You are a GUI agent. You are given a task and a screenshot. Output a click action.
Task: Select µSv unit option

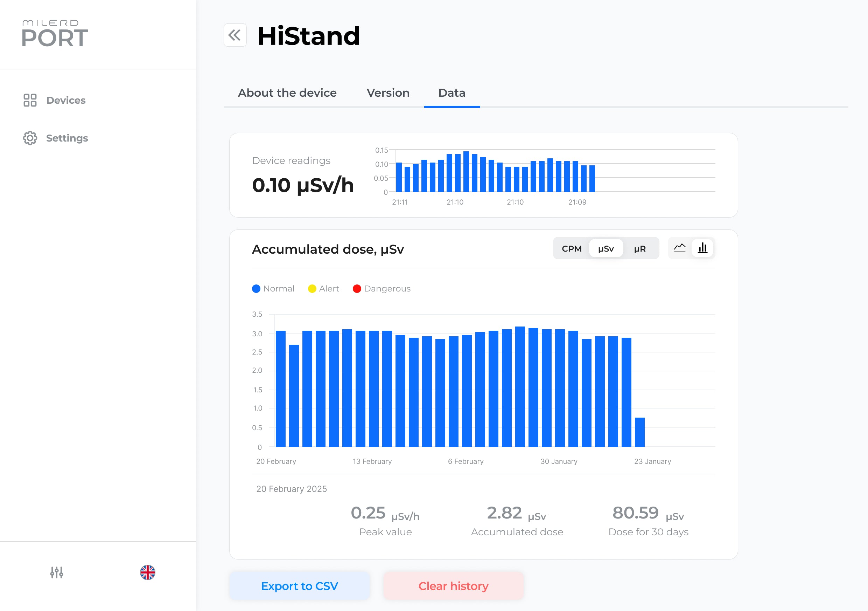point(605,248)
